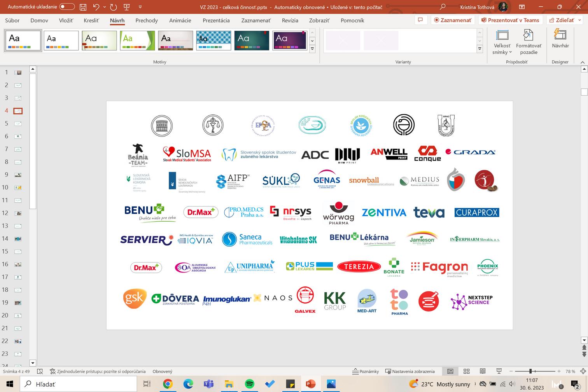This screenshot has height=392, width=588.
Task: Click Prezentovať v Teams button
Action: [x=510, y=20]
